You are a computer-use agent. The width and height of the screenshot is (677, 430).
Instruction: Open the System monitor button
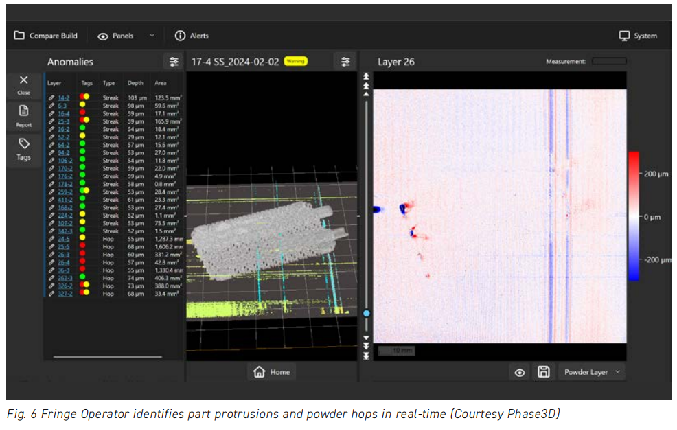point(638,35)
